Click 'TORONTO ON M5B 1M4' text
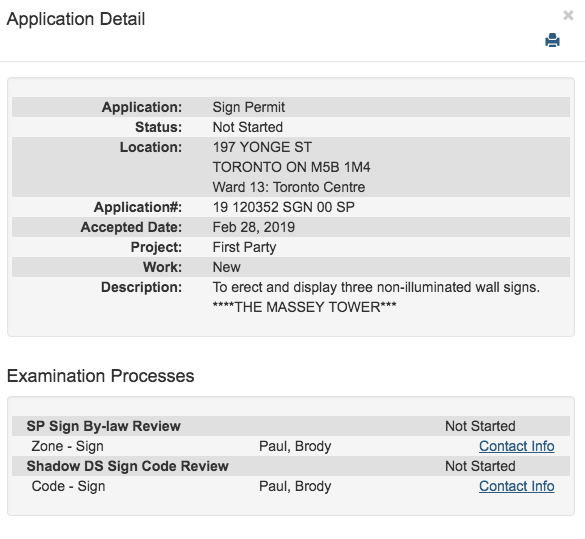 pos(291,167)
